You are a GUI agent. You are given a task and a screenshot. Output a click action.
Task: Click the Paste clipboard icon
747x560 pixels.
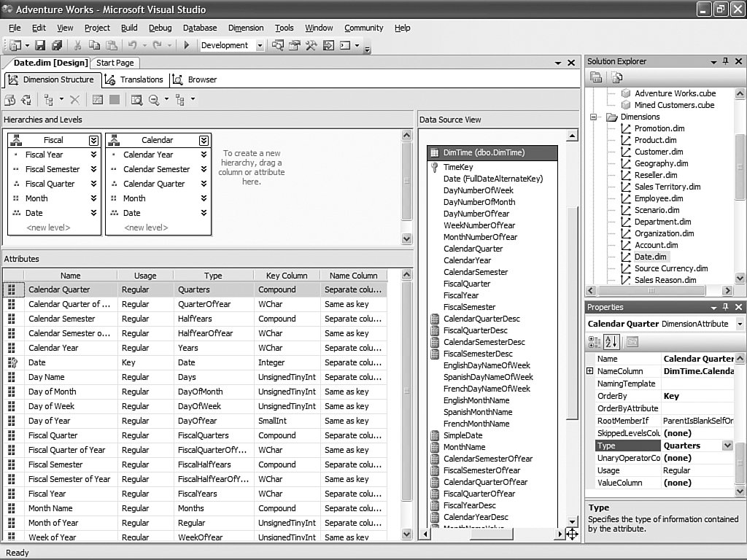(x=112, y=45)
